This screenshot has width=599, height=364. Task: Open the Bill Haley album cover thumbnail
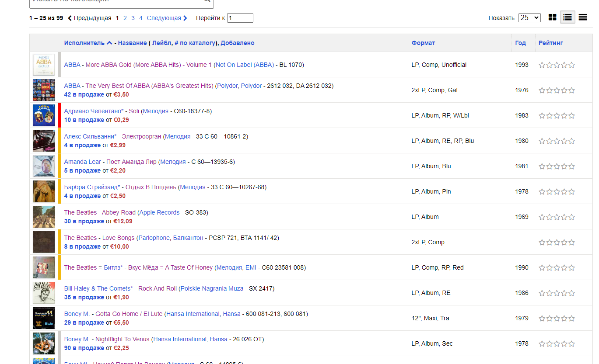click(x=44, y=293)
